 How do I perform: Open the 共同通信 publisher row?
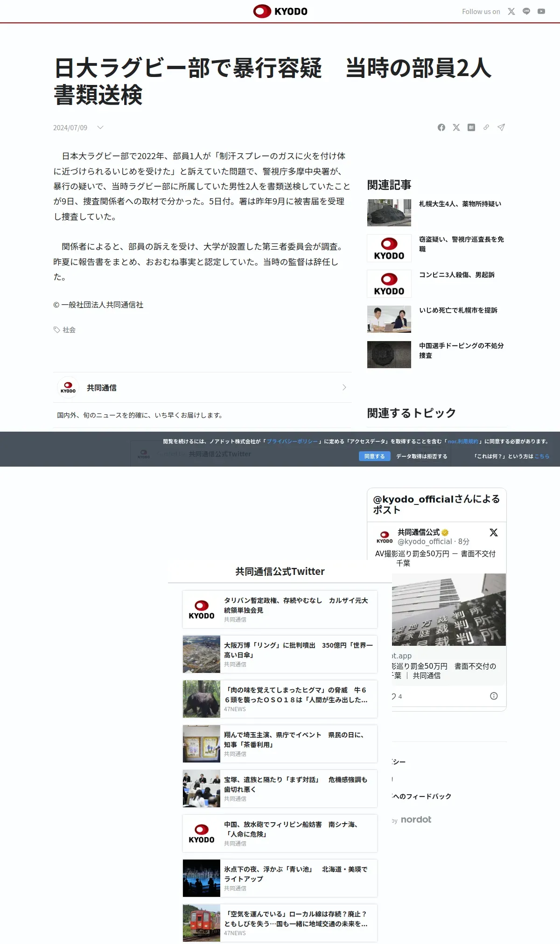[203, 387]
